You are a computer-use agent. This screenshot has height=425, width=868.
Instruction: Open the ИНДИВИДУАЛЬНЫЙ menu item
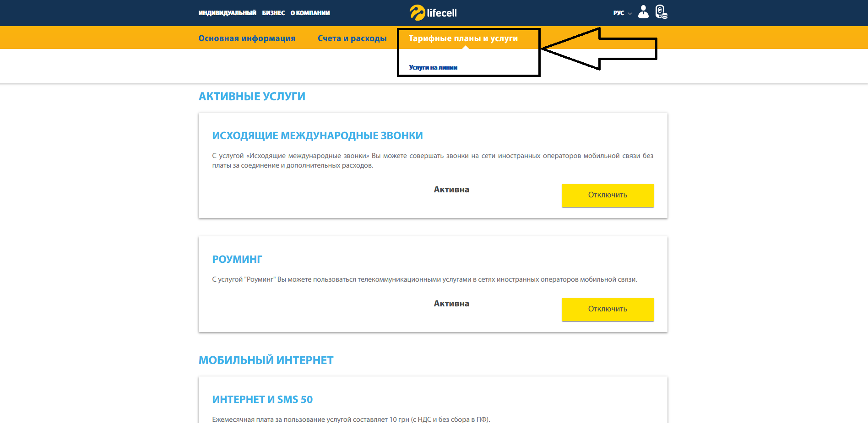(x=227, y=13)
